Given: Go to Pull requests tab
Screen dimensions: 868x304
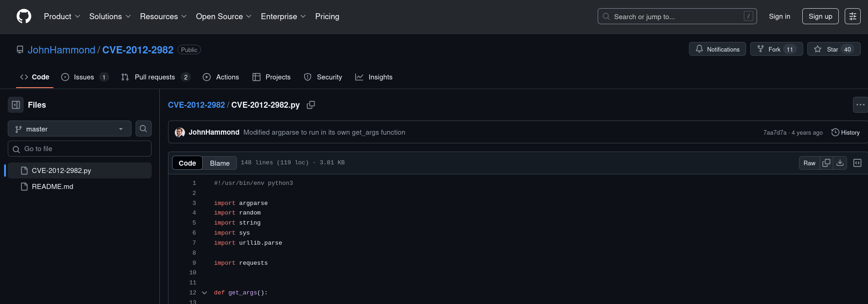Looking at the screenshot, I should click(155, 77).
